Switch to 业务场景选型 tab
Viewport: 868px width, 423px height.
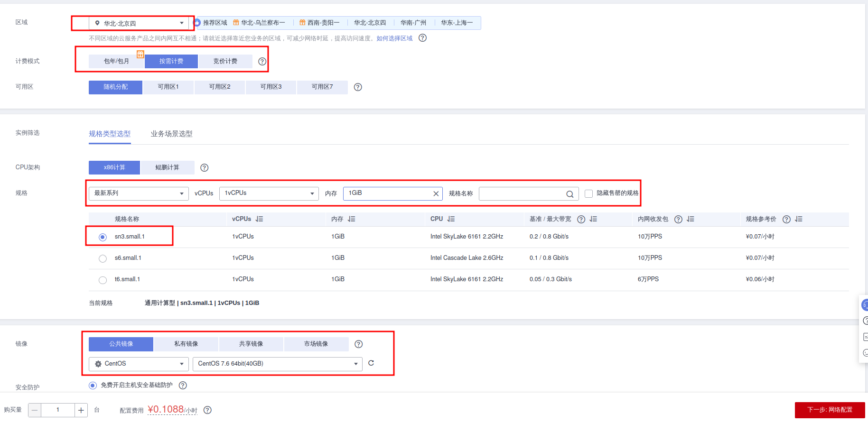(172, 134)
